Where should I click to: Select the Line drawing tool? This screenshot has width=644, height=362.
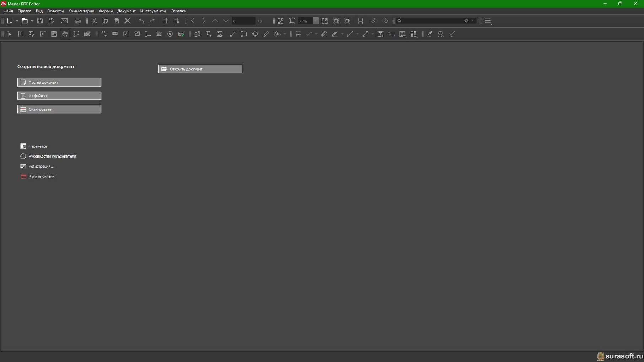coord(233,34)
